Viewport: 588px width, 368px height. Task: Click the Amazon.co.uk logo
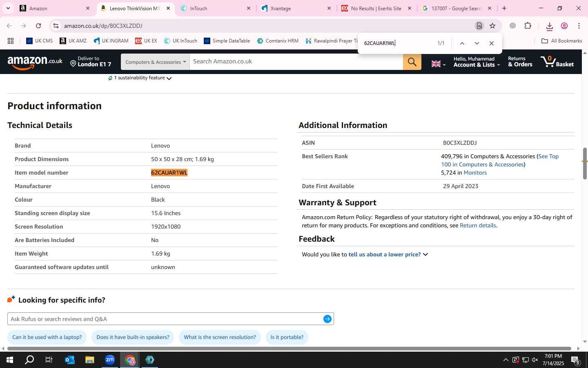click(x=35, y=62)
